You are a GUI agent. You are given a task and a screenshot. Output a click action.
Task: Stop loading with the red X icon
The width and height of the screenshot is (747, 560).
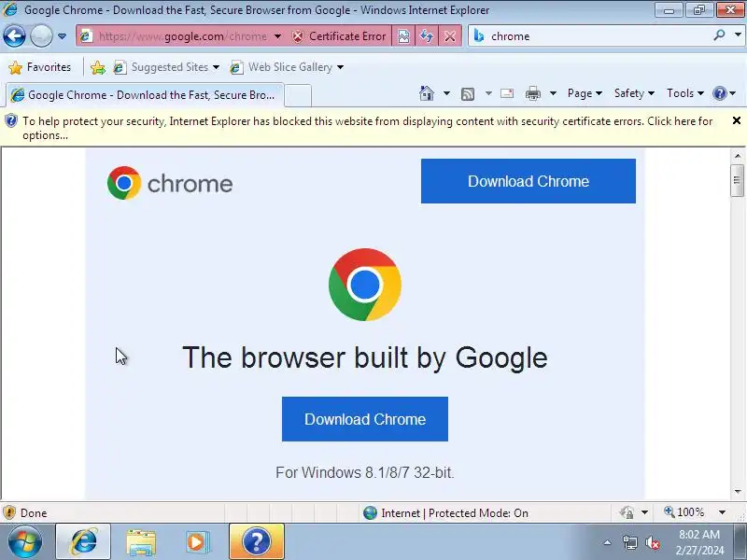coord(450,36)
